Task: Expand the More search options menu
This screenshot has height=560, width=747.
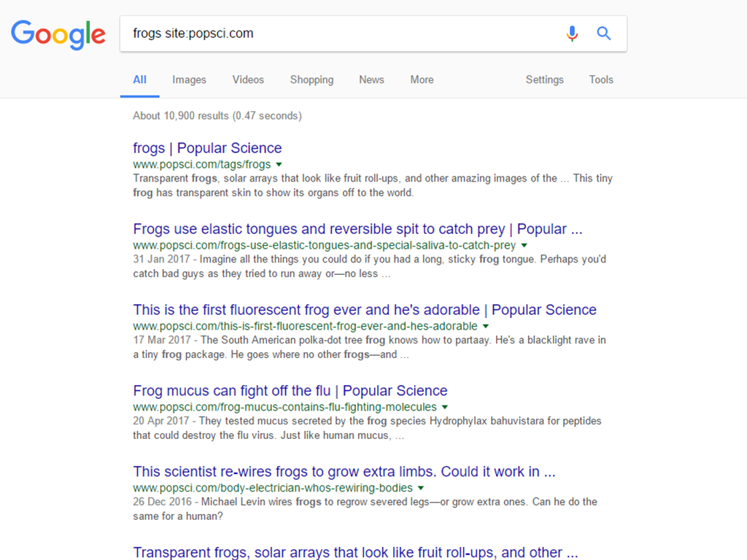Action: click(422, 80)
